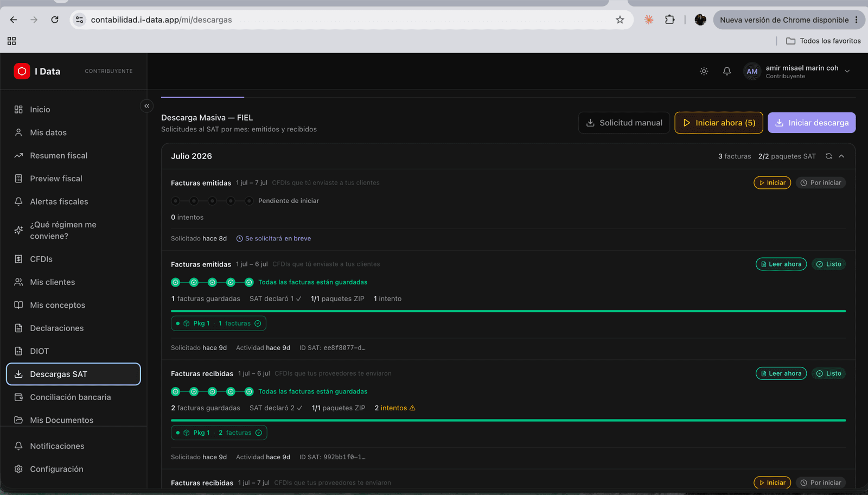Open the Pkg 1 chip with 2 facturas
This screenshot has height=495, width=868.
[x=219, y=433]
